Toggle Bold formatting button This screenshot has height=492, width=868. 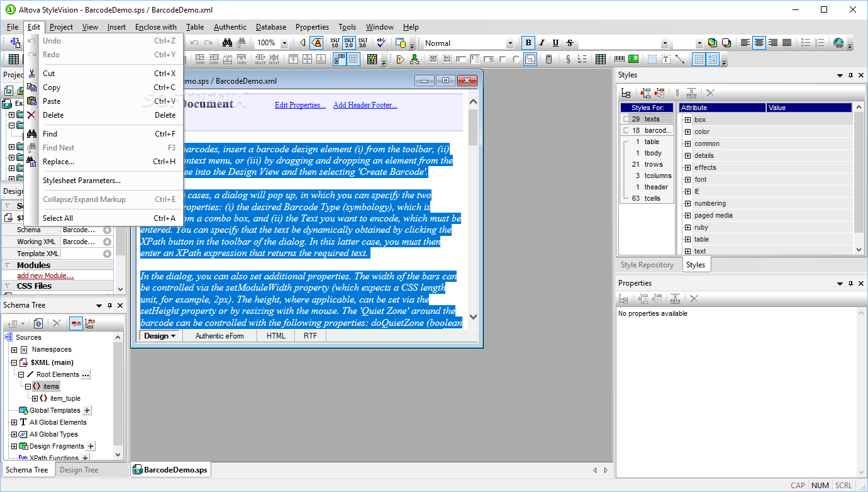pos(528,43)
